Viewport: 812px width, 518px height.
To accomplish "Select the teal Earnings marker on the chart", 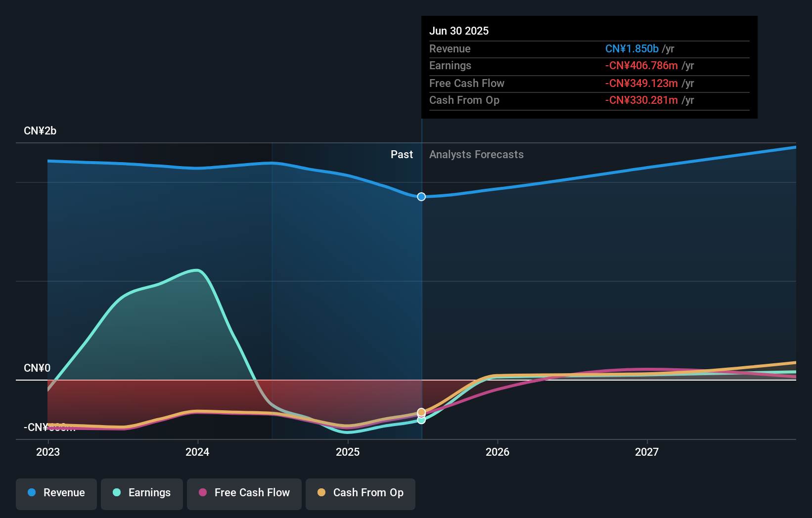I will (x=421, y=420).
